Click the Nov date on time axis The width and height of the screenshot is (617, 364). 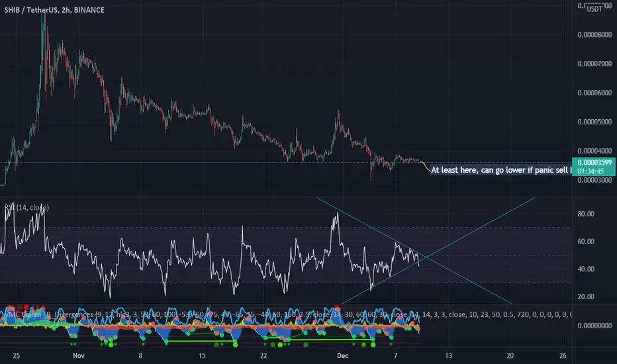[x=79, y=356]
